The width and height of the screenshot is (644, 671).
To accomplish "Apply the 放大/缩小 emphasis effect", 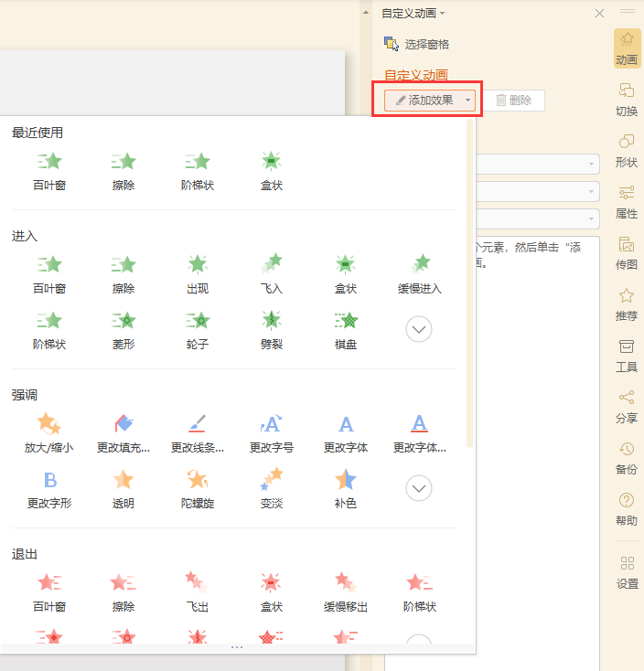I will coord(49,433).
